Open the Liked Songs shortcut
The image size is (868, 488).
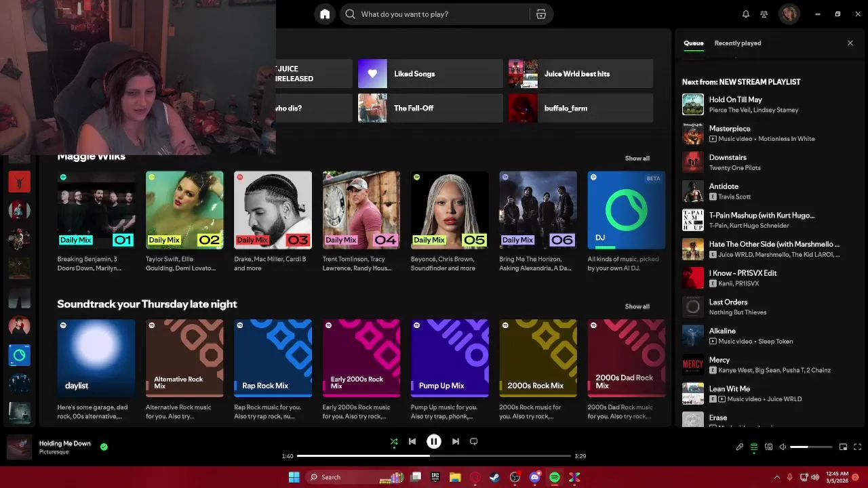click(430, 74)
